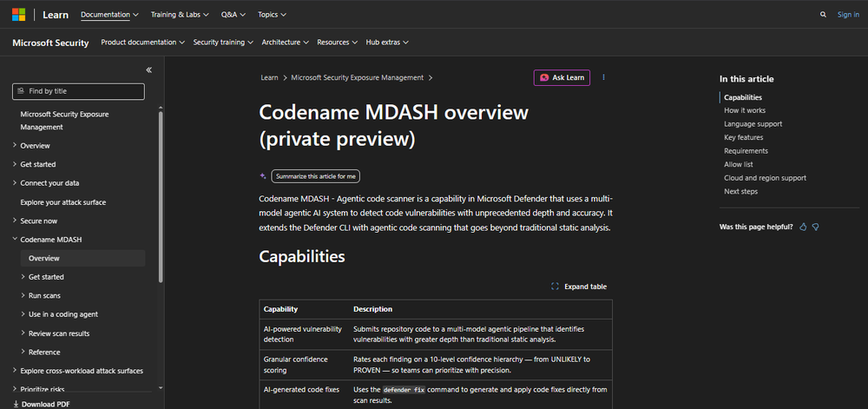Click 'AI-generated code fixes' cell
The image size is (868, 409).
(x=304, y=394)
